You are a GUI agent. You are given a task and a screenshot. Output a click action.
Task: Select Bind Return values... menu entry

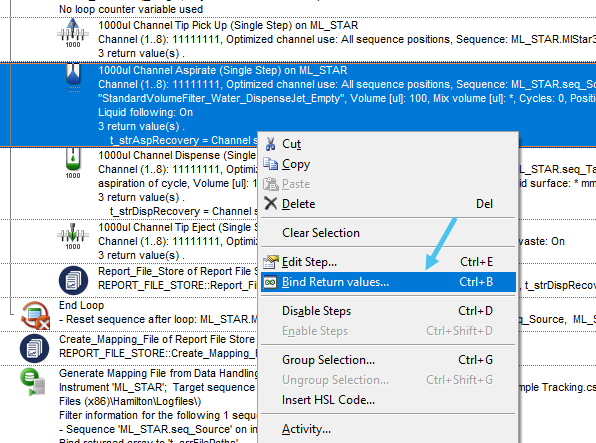[388, 282]
